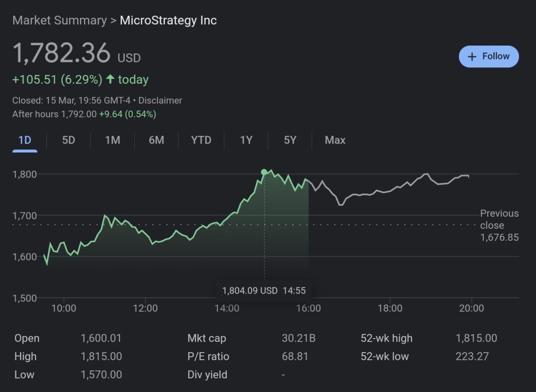Image resolution: width=536 pixels, height=392 pixels.
Task: Click the +105.51 (6.29%) change text
Action: [57, 80]
